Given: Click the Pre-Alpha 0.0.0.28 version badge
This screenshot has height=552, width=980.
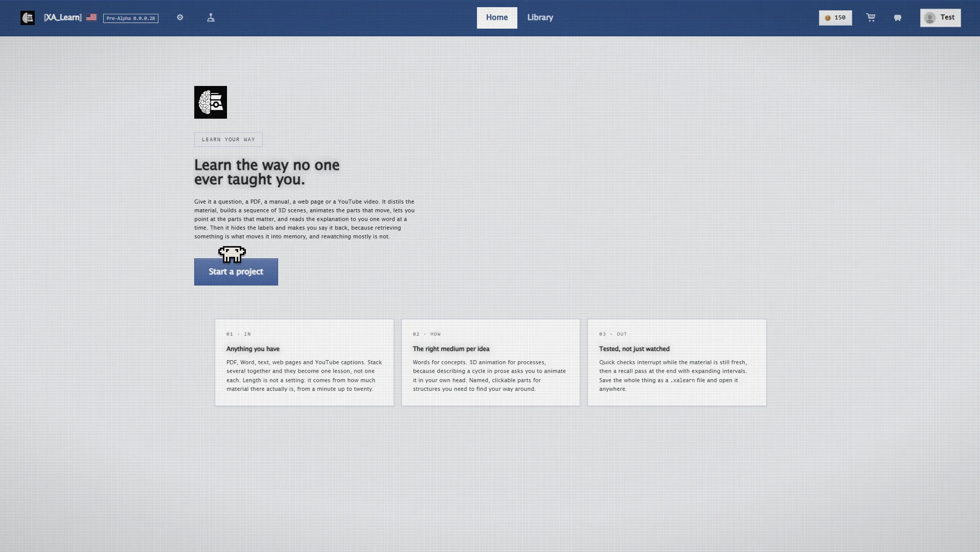Looking at the screenshot, I should point(131,18).
